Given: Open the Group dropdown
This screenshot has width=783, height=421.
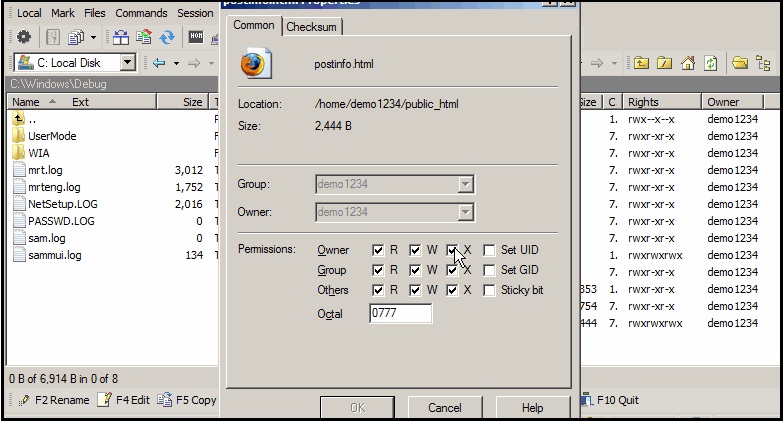Looking at the screenshot, I should (394, 184).
